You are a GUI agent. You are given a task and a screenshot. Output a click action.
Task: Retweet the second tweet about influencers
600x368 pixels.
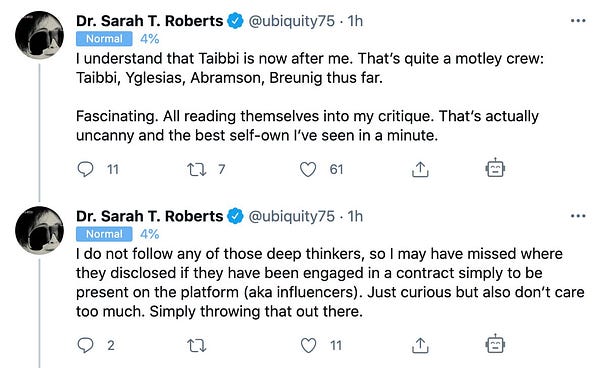(197, 346)
